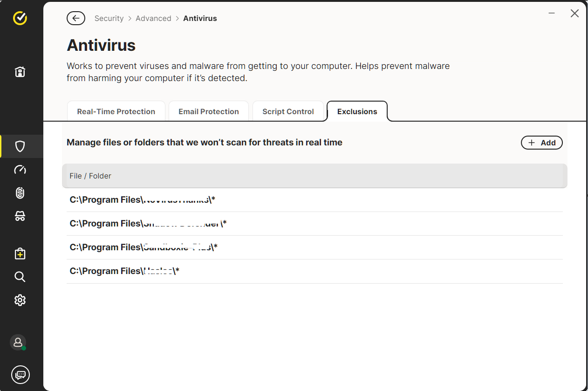Click Advanced in the breadcrumb

click(153, 19)
